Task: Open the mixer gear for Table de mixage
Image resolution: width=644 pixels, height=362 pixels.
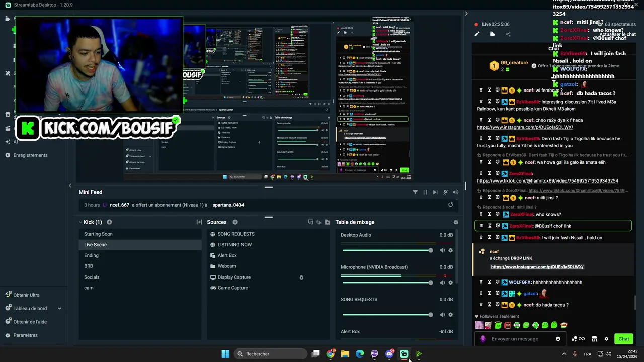Action: click(456, 222)
